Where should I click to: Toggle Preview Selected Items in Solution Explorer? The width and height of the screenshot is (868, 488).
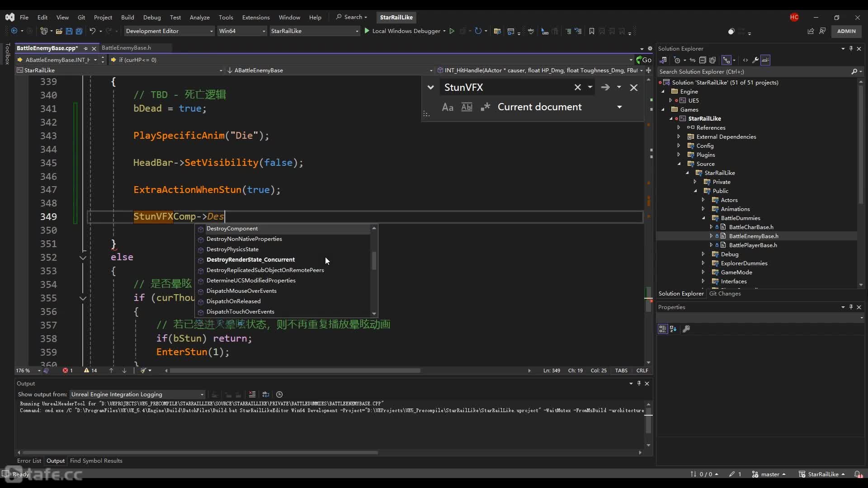tap(765, 60)
